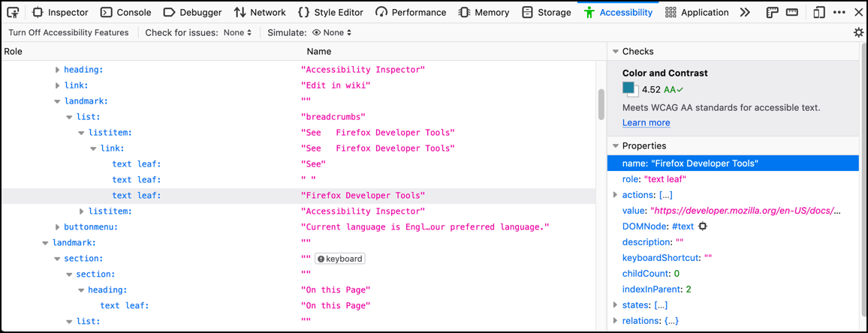The height and width of the screenshot is (333, 868).
Task: Click the accessibility tree scrollbar thumb
Action: [x=601, y=104]
